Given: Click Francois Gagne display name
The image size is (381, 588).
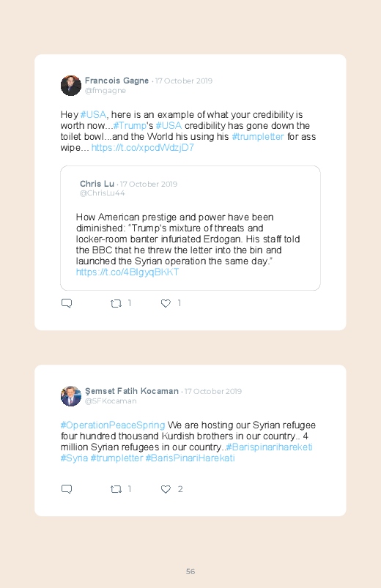Looking at the screenshot, I should pyautogui.click(x=116, y=81).
